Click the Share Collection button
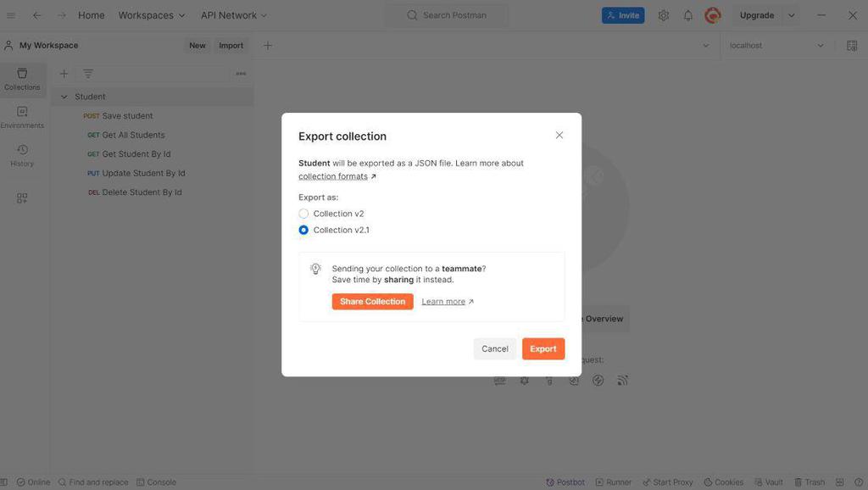Screen dimensions: 868x490 pos(372,302)
